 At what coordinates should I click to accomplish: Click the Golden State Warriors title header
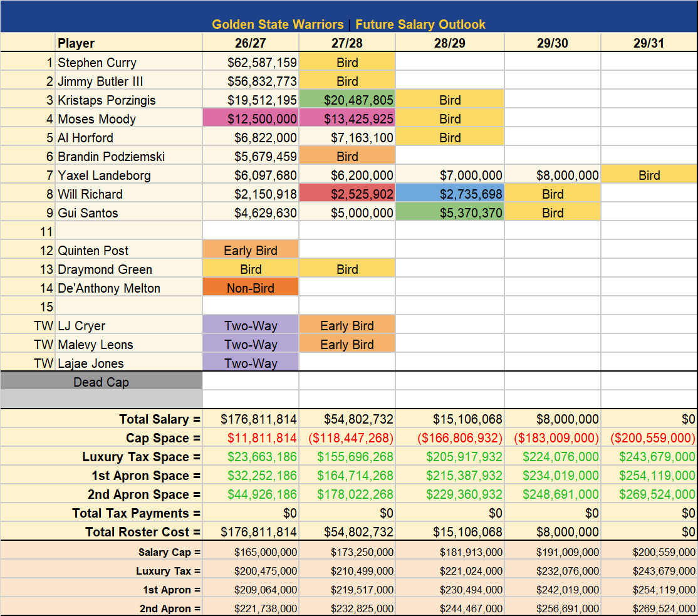[348, 24]
